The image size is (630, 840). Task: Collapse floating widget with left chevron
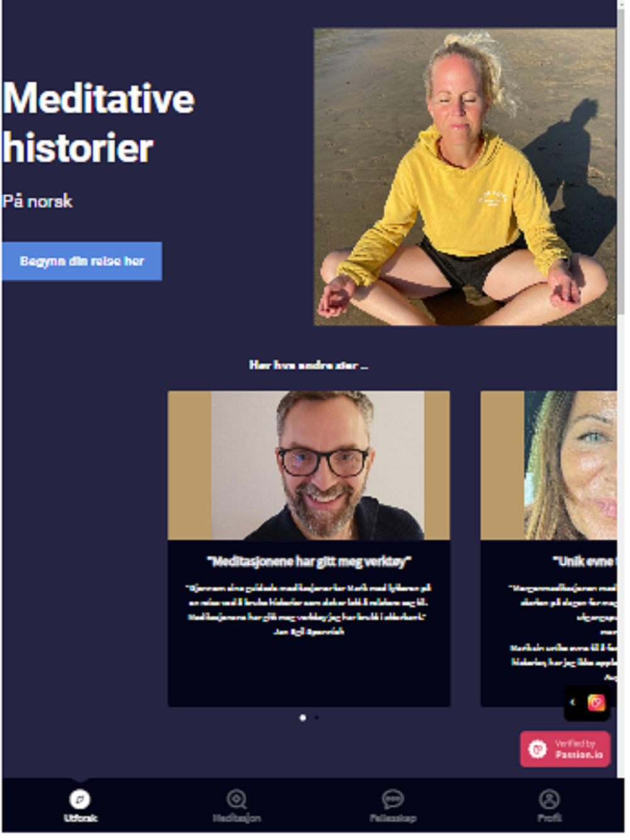573,702
